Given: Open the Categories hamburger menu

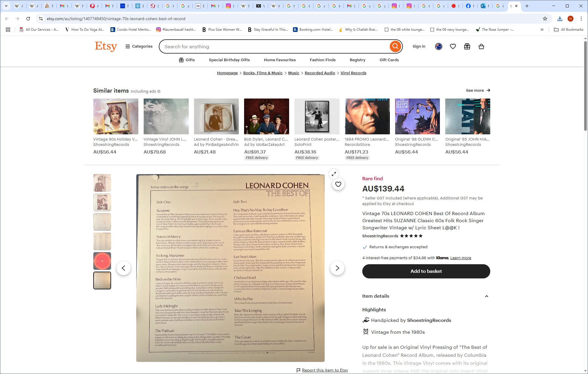Looking at the screenshot, I should (139, 46).
